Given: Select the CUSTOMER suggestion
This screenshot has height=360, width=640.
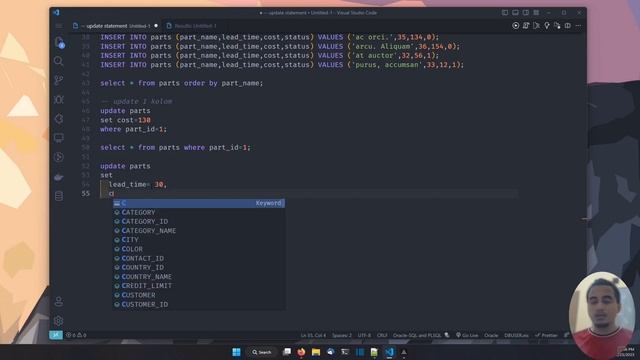Looking at the screenshot, I should [199, 295].
